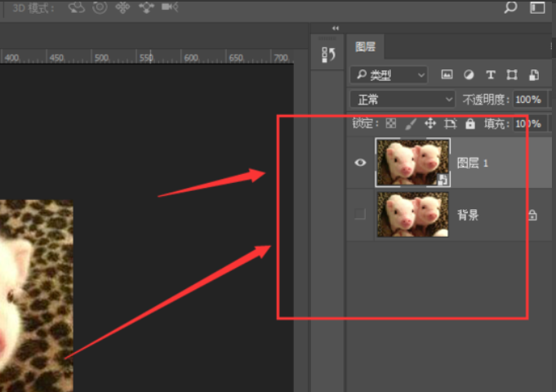The width and height of the screenshot is (556, 392).
Task: Open the workspace switcher icon
Action: point(537,7)
